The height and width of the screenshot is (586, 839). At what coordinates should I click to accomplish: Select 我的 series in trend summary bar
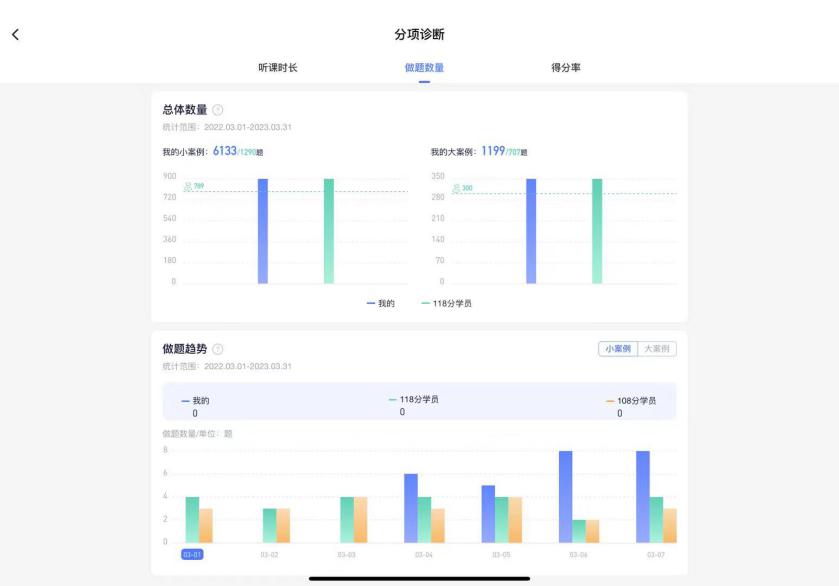pyautogui.click(x=195, y=406)
